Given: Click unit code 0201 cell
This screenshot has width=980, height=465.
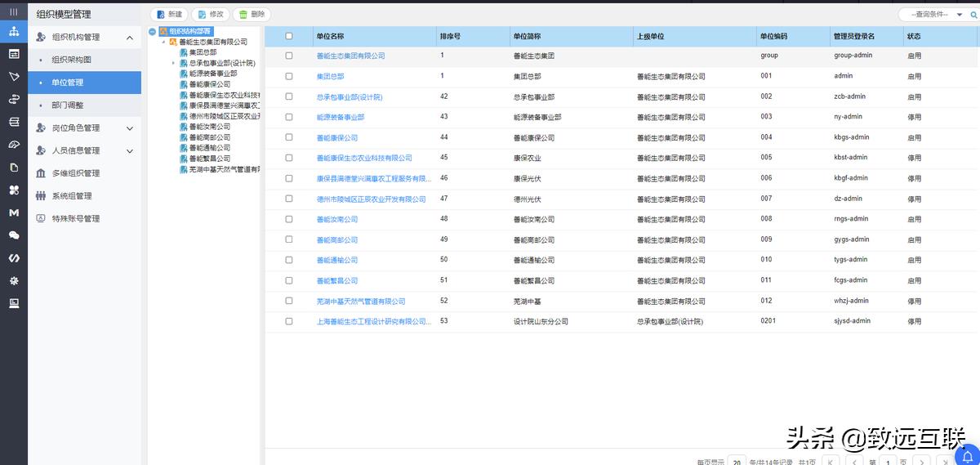Looking at the screenshot, I should (768, 321).
